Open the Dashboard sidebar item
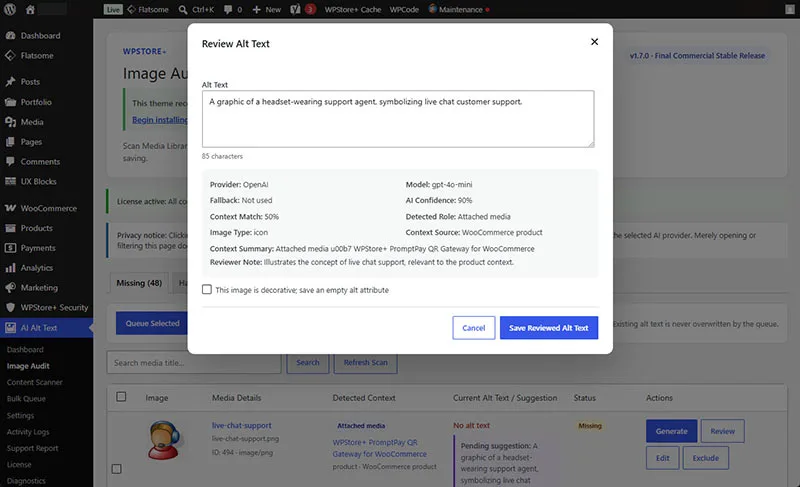 (46, 36)
